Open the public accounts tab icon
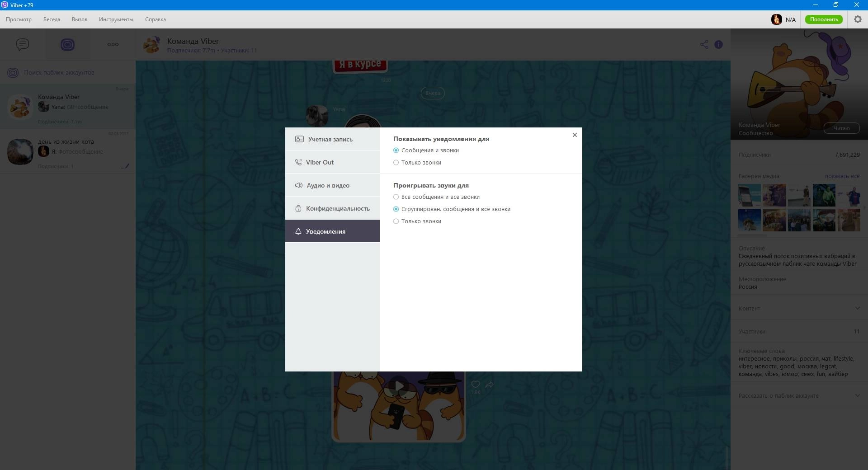Image resolution: width=868 pixels, height=470 pixels. click(x=67, y=44)
